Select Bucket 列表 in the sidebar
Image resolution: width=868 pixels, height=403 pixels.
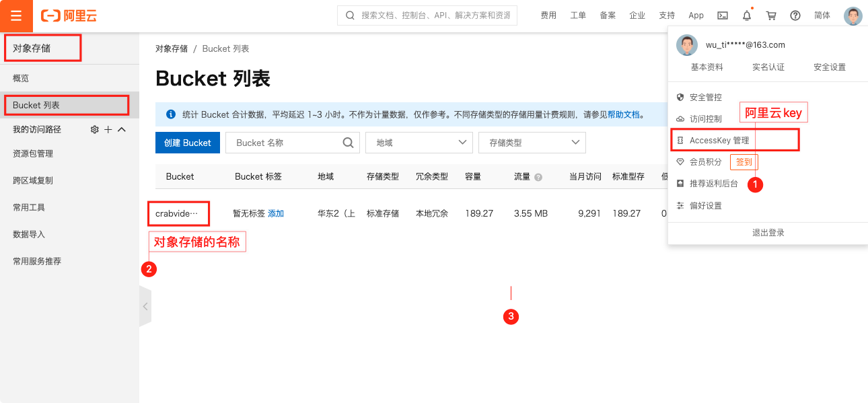tap(69, 105)
